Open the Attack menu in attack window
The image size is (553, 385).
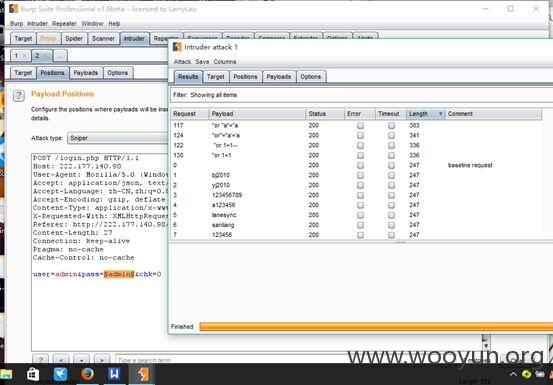click(182, 62)
